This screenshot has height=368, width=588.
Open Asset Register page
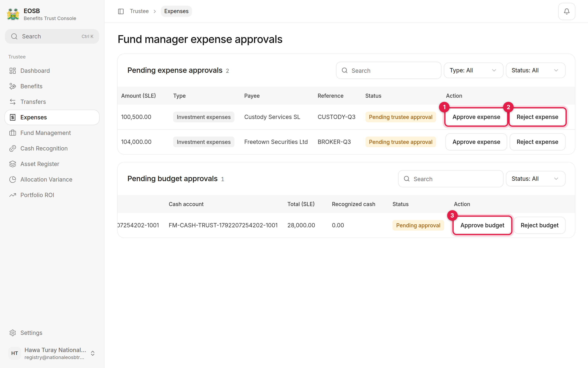tap(52, 164)
